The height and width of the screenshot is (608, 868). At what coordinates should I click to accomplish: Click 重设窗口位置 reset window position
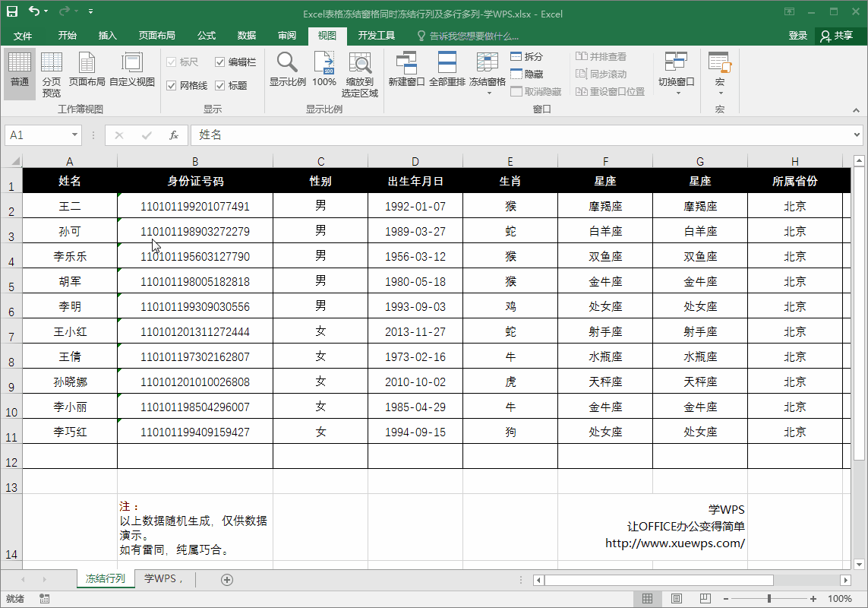point(610,91)
